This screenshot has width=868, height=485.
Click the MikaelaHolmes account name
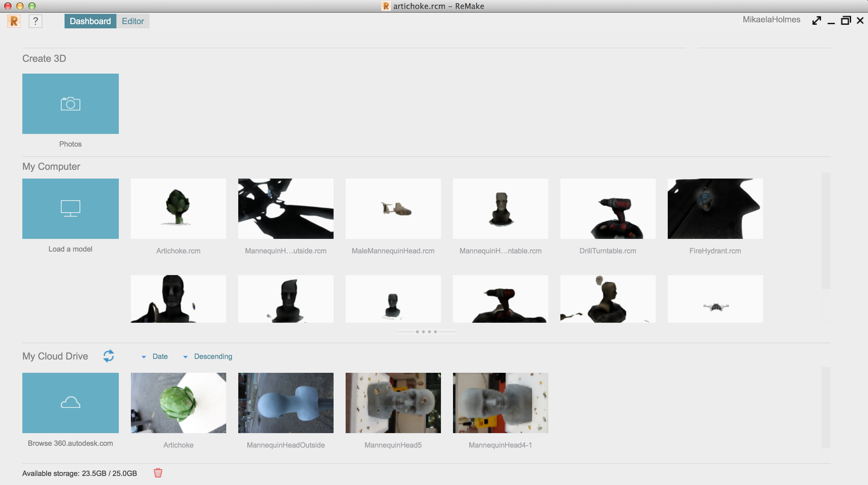(x=771, y=20)
